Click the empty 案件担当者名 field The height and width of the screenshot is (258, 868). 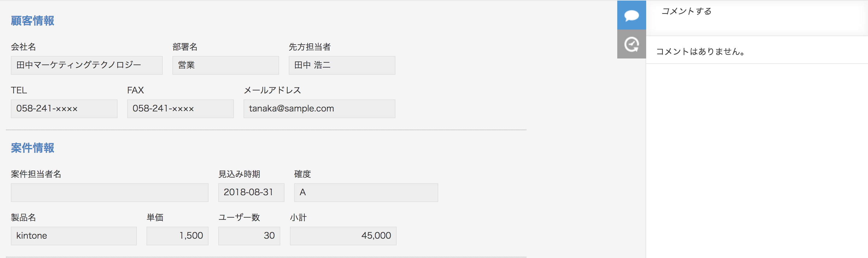click(x=109, y=193)
